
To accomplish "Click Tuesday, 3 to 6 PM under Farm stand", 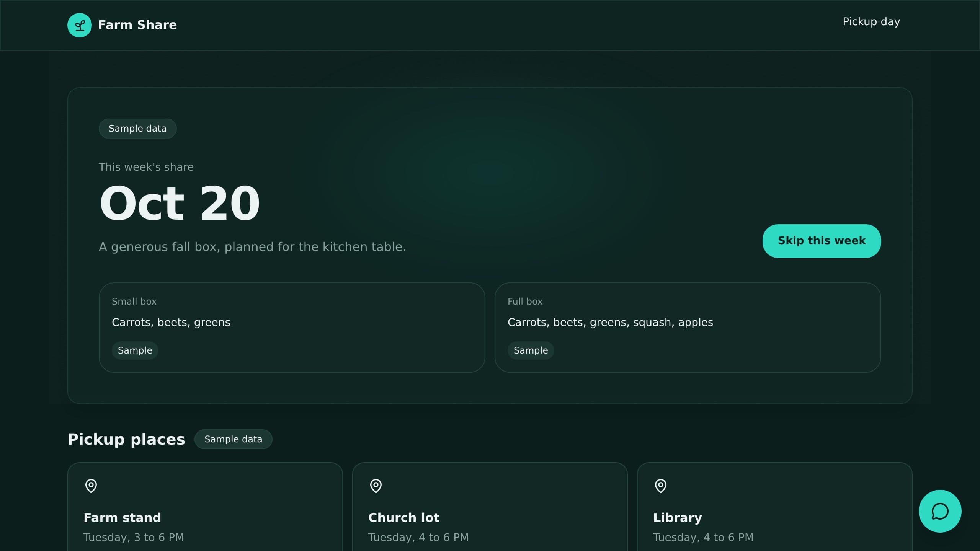I will [134, 537].
